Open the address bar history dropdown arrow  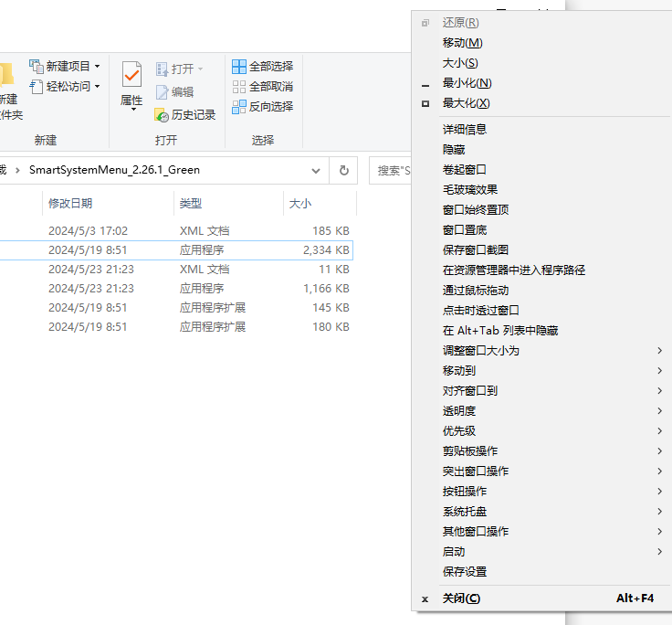click(x=316, y=170)
